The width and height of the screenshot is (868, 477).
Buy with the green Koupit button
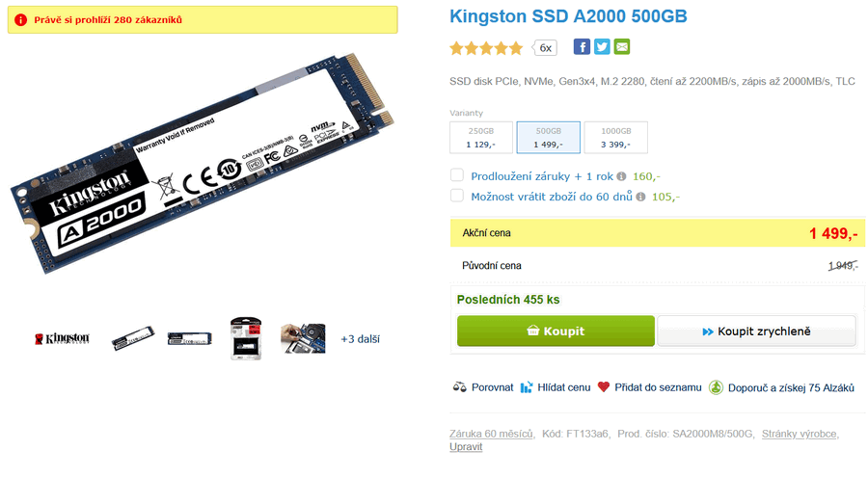(x=556, y=331)
